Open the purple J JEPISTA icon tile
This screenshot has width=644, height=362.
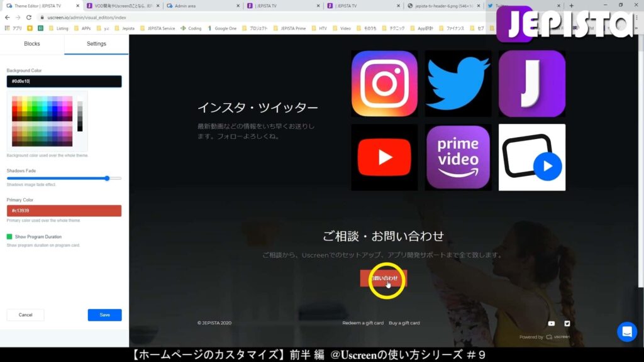[x=532, y=84]
